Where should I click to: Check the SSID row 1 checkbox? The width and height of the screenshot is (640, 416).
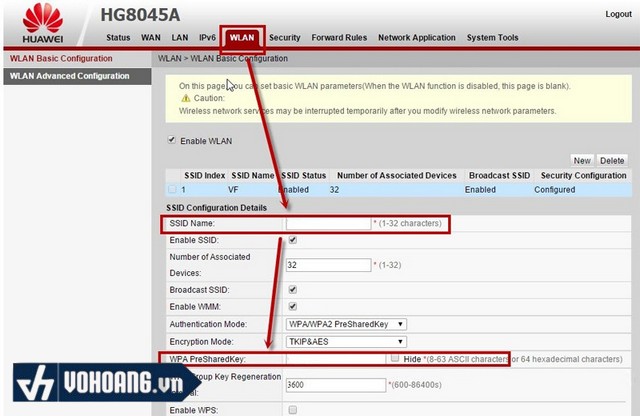coord(172,189)
